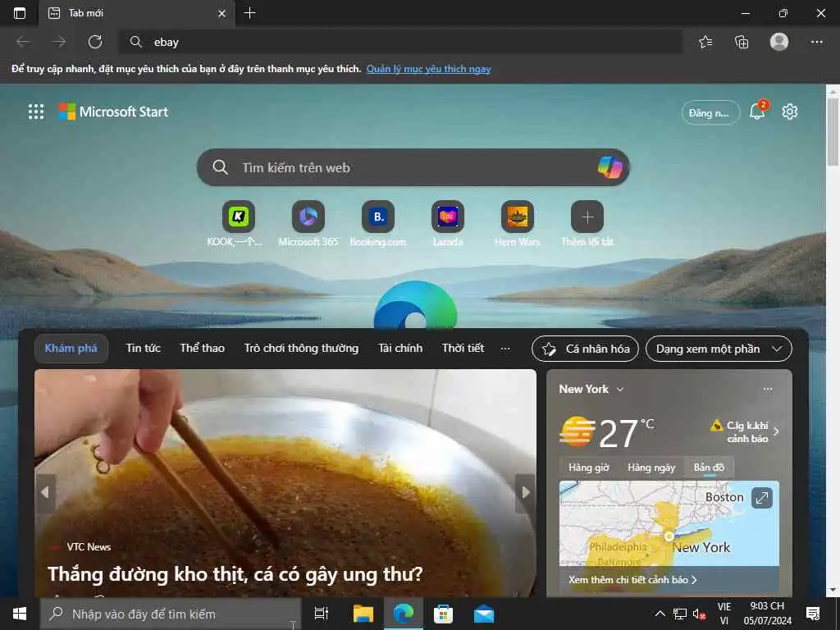Open the Lazada shortcut tile
Viewport: 840px width, 630px height.
click(448, 217)
